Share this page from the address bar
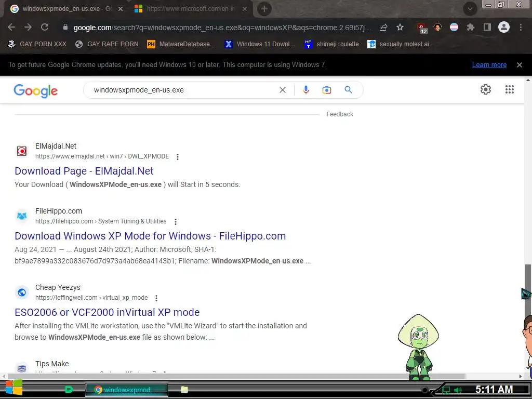The height and width of the screenshot is (399, 532). click(383, 28)
